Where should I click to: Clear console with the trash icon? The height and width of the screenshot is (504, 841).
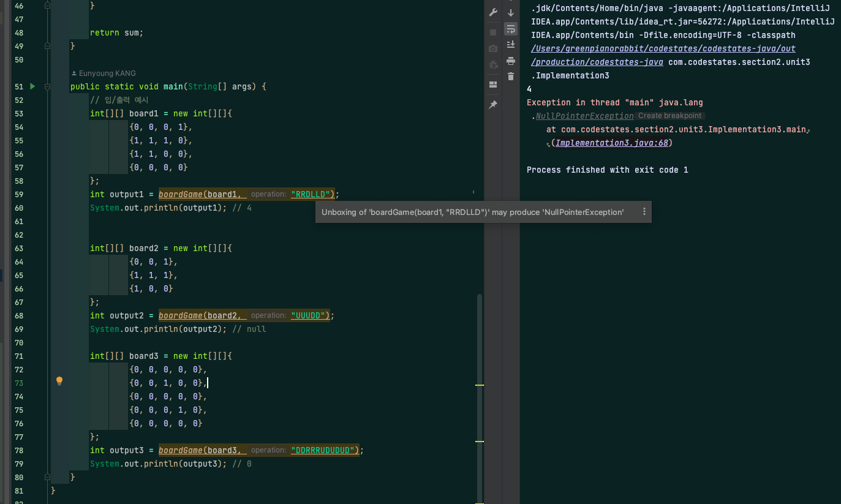[x=511, y=76]
